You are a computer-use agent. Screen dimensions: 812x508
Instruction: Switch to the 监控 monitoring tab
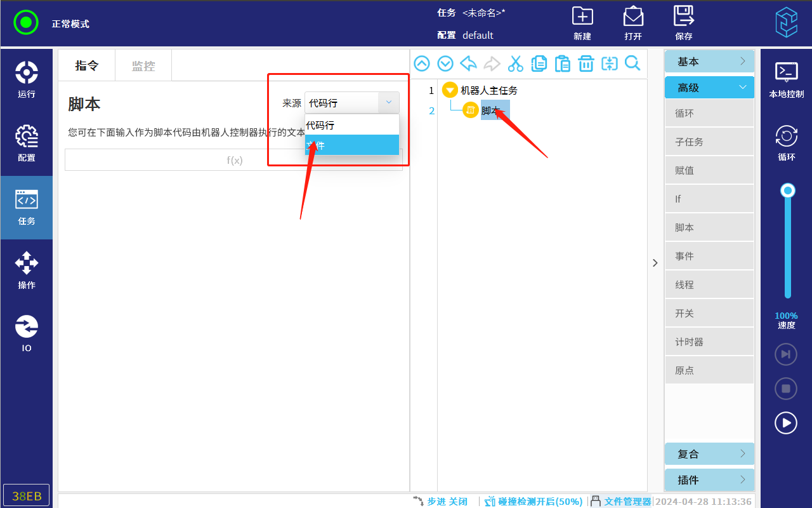pyautogui.click(x=143, y=66)
